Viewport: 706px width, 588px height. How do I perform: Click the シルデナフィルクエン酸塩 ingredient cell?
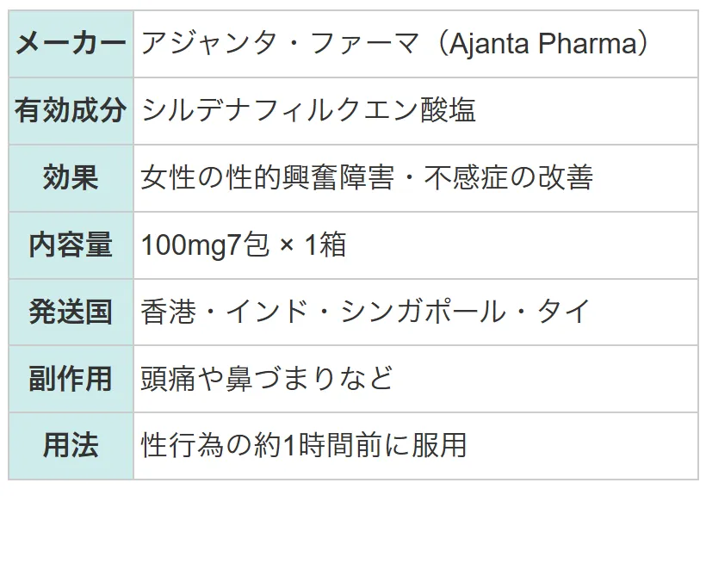coord(416,111)
